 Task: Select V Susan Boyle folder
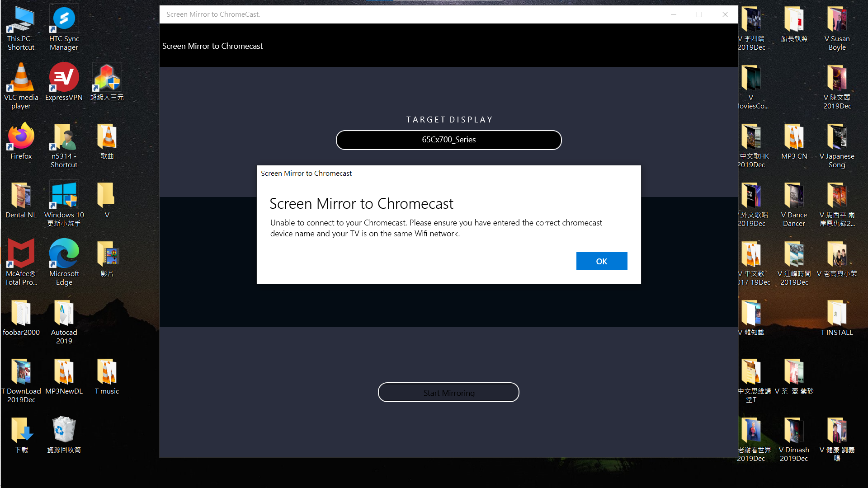click(x=837, y=28)
